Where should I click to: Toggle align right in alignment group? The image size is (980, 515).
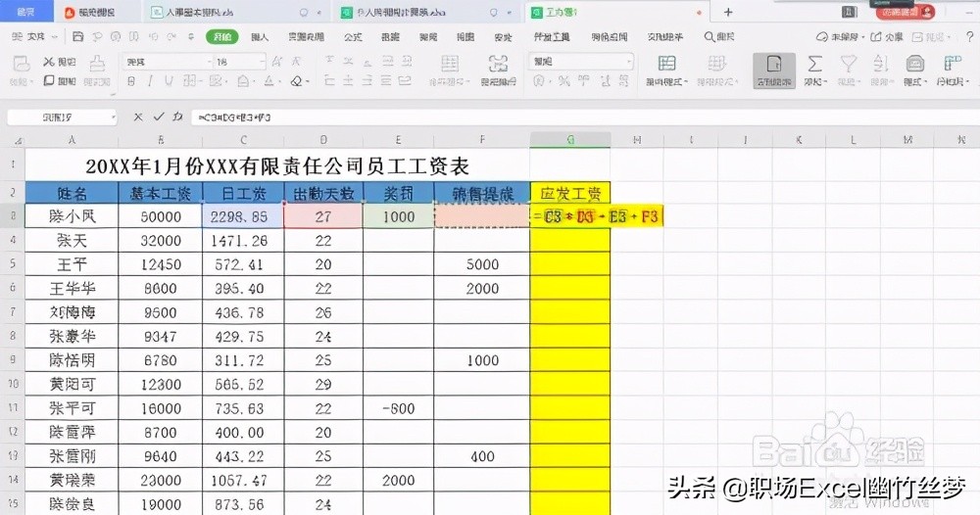pyautogui.click(x=367, y=81)
